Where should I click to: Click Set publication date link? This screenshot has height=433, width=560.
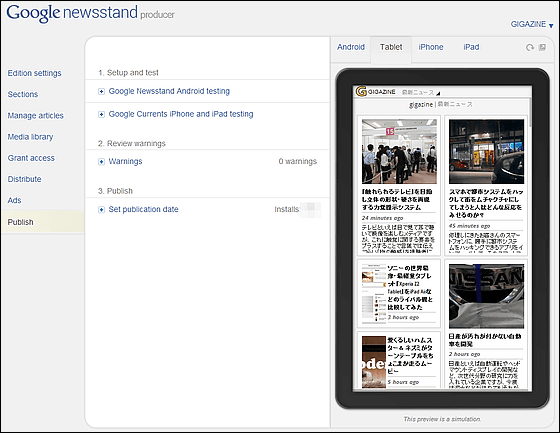point(143,209)
